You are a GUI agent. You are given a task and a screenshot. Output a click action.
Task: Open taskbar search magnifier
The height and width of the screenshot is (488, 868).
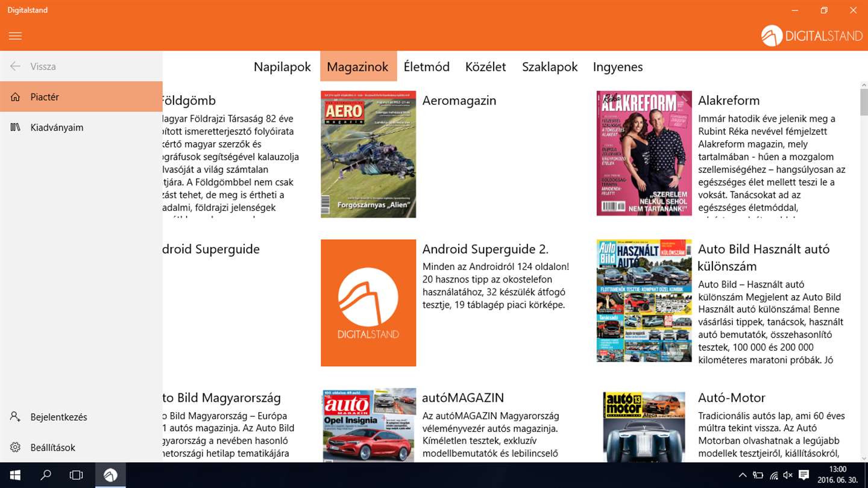[x=46, y=475]
